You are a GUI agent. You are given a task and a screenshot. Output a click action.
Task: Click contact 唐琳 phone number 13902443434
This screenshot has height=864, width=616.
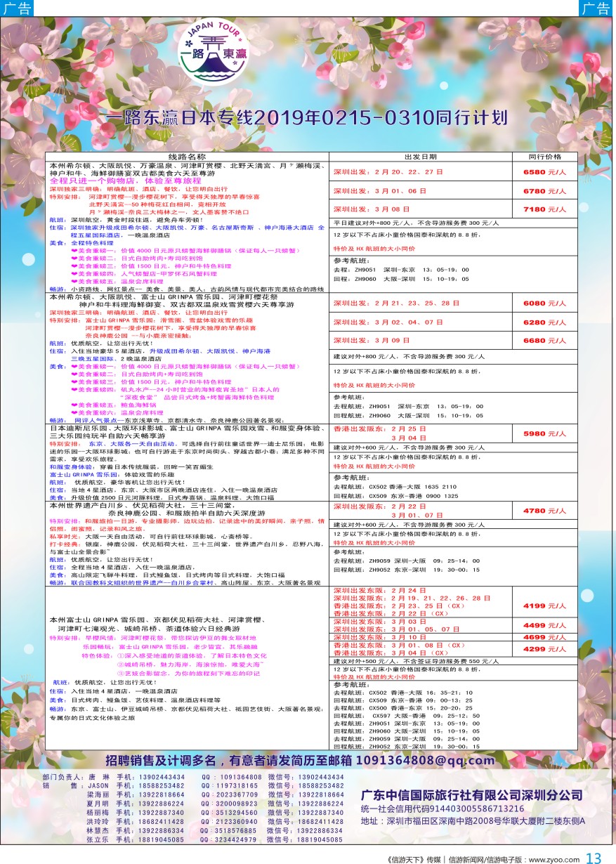tap(162, 777)
